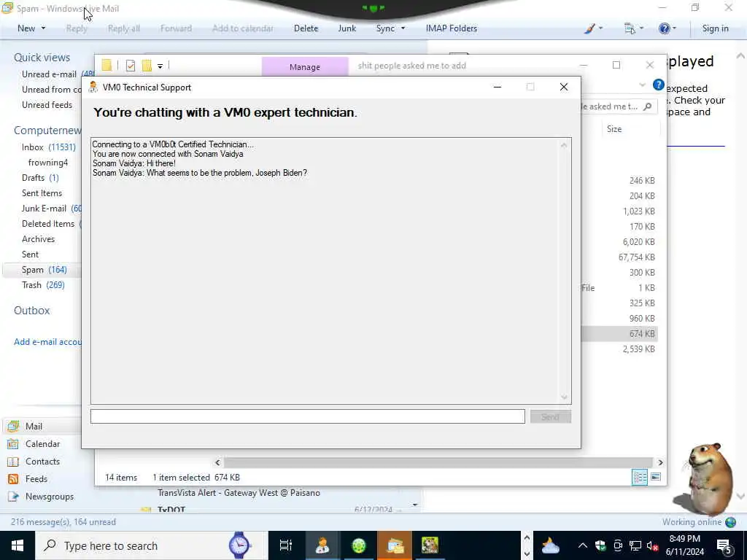747x560 pixels.
Task: Select Unread feeds quick view
Action: click(47, 105)
